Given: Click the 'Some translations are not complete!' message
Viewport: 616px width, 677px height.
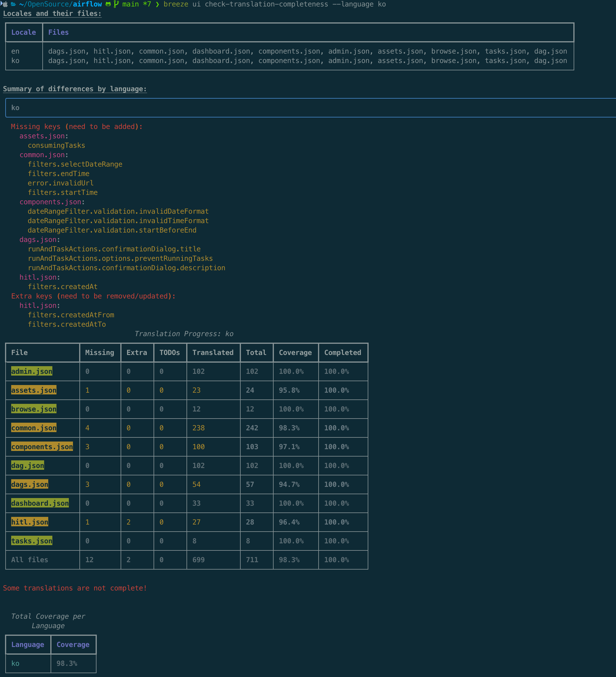Looking at the screenshot, I should pos(75,588).
